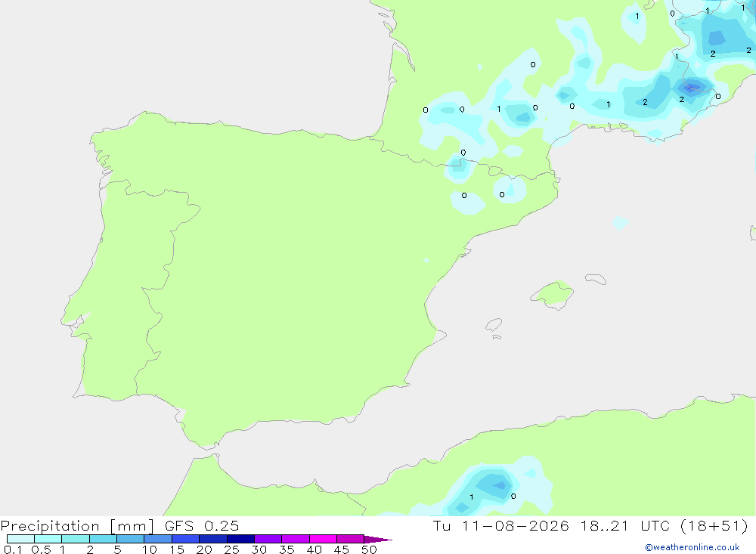Click the Ibiza island outline

[x=494, y=325]
